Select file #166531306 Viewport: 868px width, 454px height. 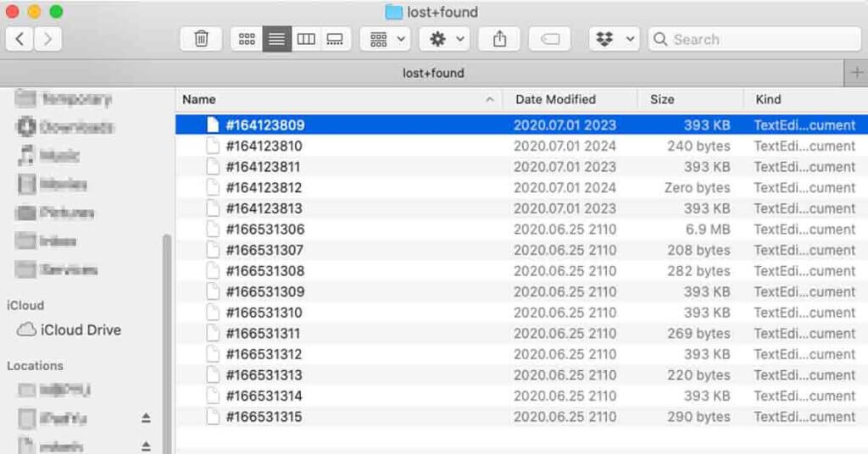(264, 230)
